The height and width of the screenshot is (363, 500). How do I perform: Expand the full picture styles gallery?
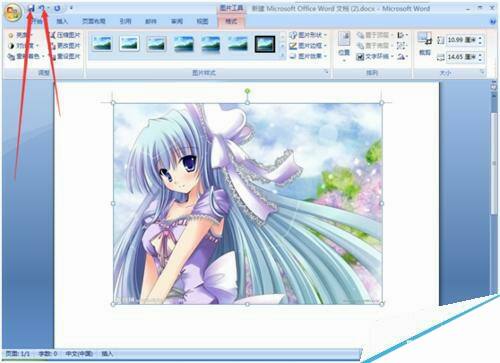(x=283, y=55)
